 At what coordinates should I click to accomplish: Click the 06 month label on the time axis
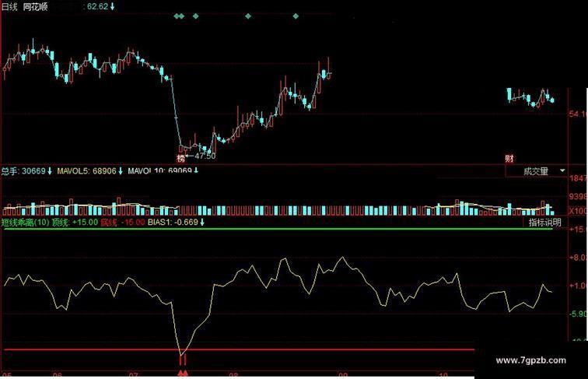[57, 375]
